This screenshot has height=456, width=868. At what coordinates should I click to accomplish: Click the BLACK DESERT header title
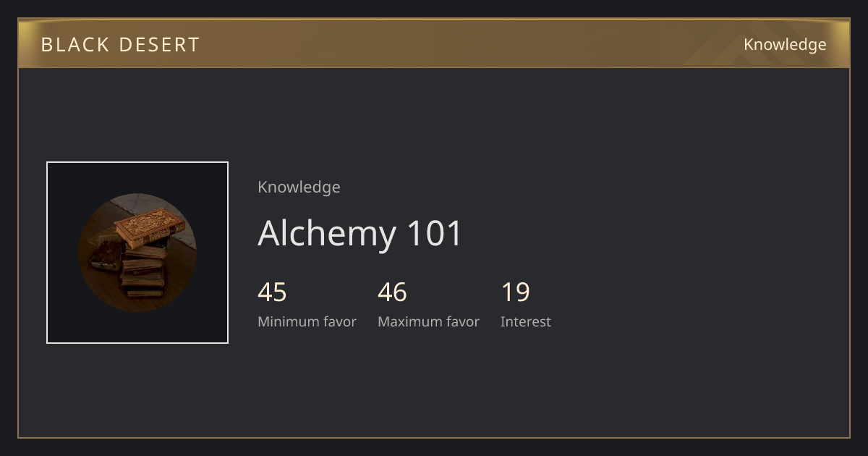click(x=120, y=45)
